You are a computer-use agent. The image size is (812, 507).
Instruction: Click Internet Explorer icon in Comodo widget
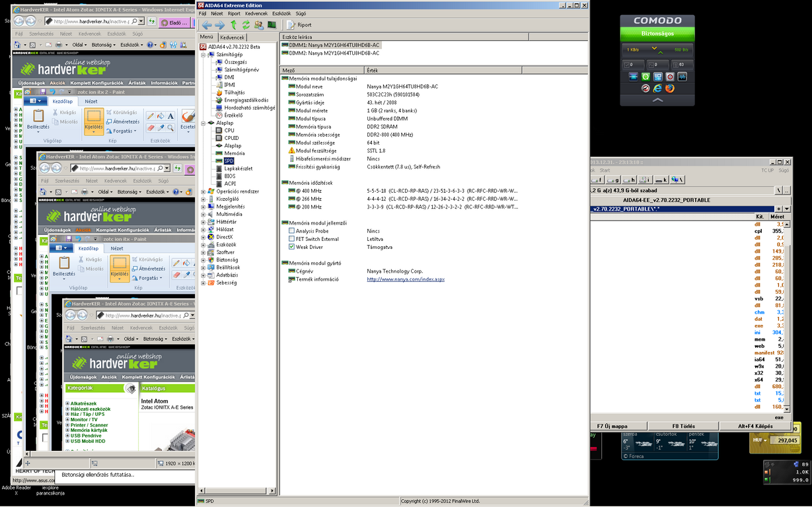pos(657,88)
